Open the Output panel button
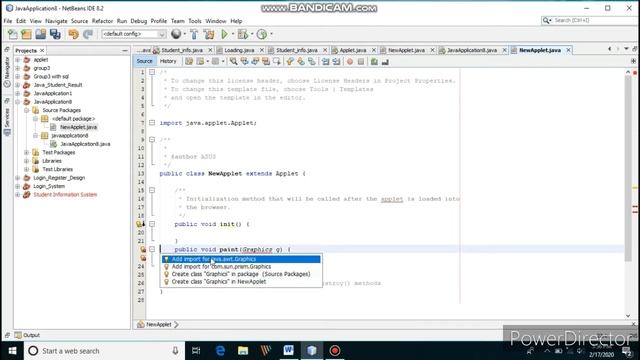The image size is (640, 360). click(x=27, y=335)
